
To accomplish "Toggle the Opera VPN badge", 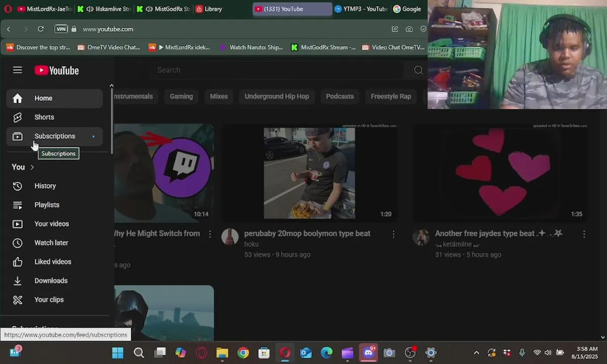I will pyautogui.click(x=61, y=29).
